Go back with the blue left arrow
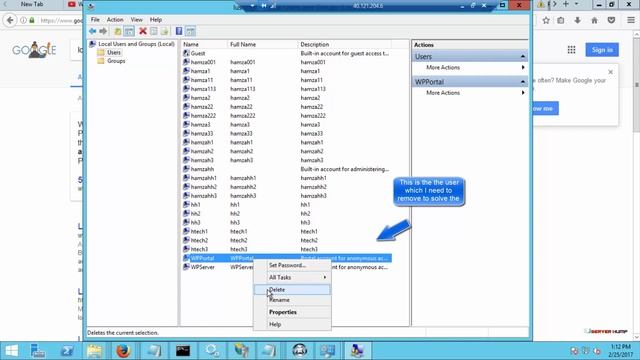The image size is (640, 360). [x=93, y=31]
